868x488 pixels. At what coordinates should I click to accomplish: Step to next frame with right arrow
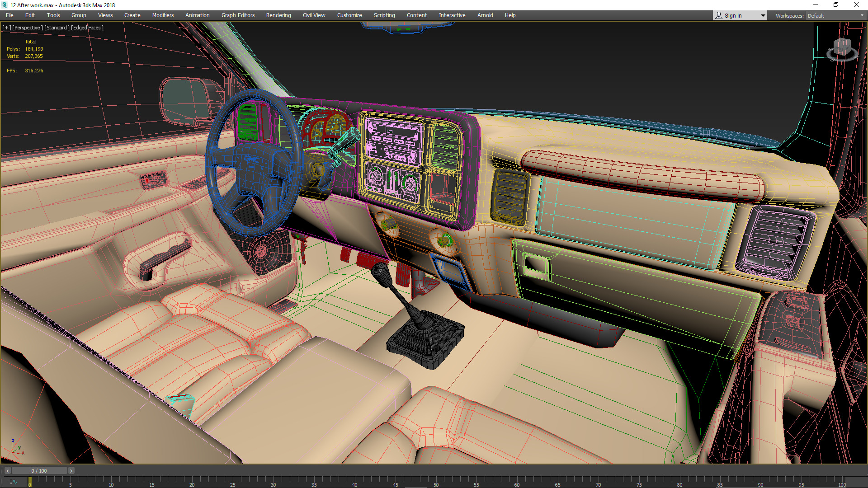point(71,471)
